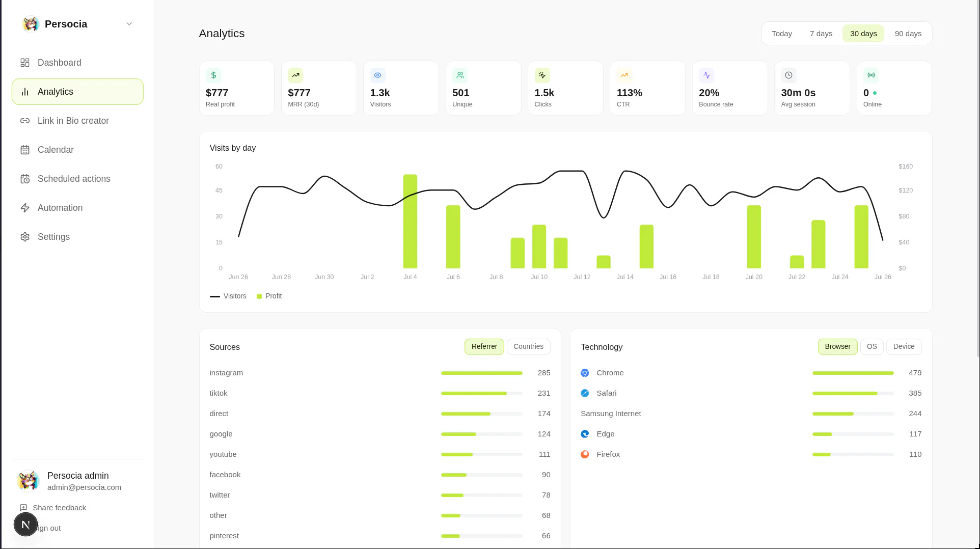Select the 30 days range
Viewport: 980px width, 549px height.
click(863, 34)
